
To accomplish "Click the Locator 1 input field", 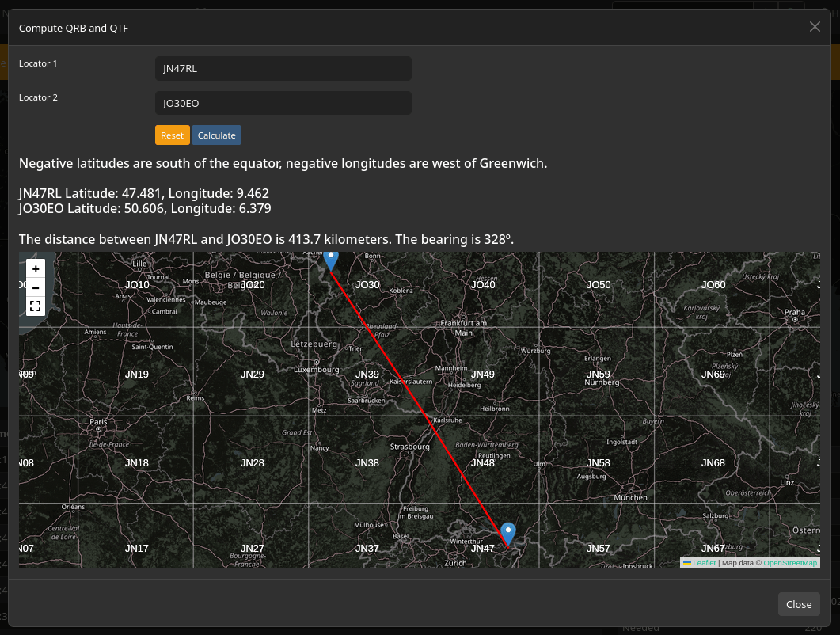I will (283, 69).
